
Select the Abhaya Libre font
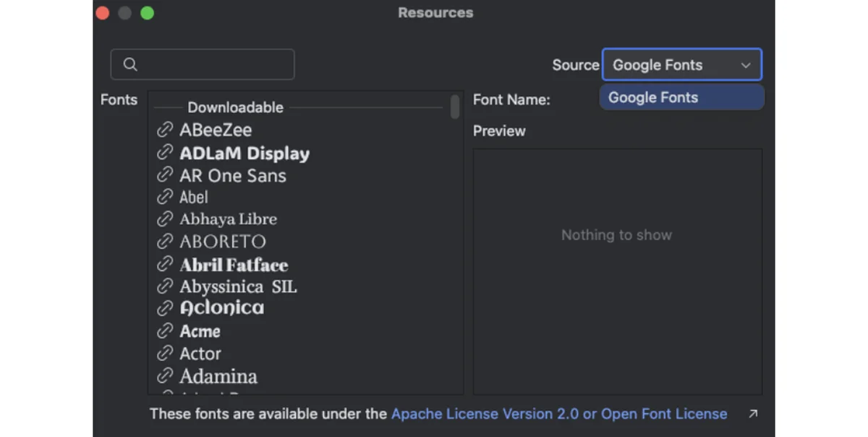click(x=228, y=218)
